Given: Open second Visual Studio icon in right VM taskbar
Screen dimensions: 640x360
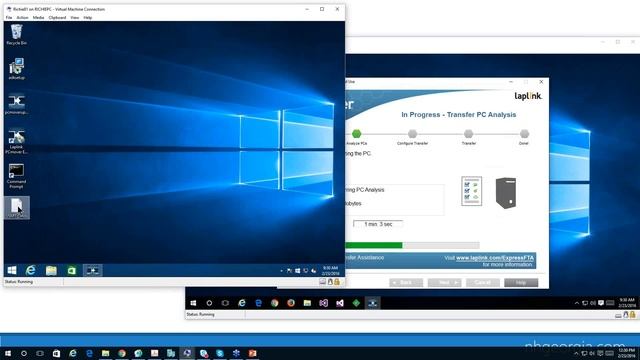Looking at the screenshot, I should pyautogui.click(x=340, y=303).
